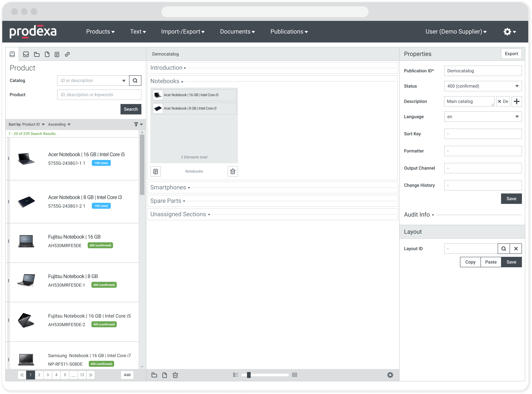Click the view size slider handle
532x394 pixels.
(249, 375)
